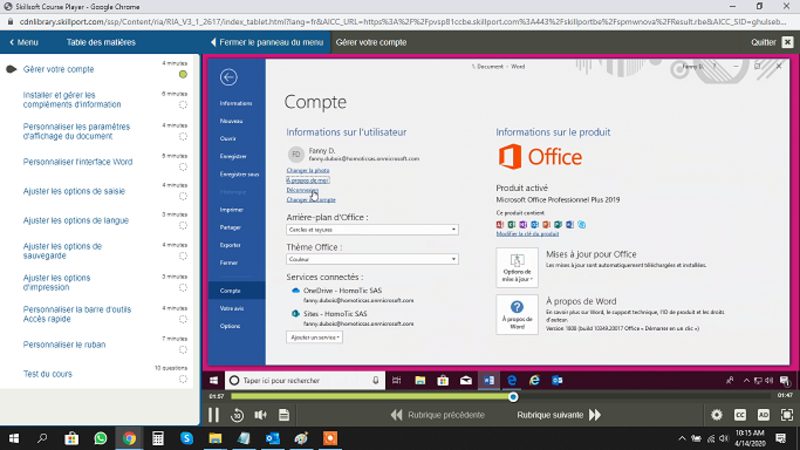Open Chrome from the Windows taskbar
Screen dimensions: 800x450
129,438
